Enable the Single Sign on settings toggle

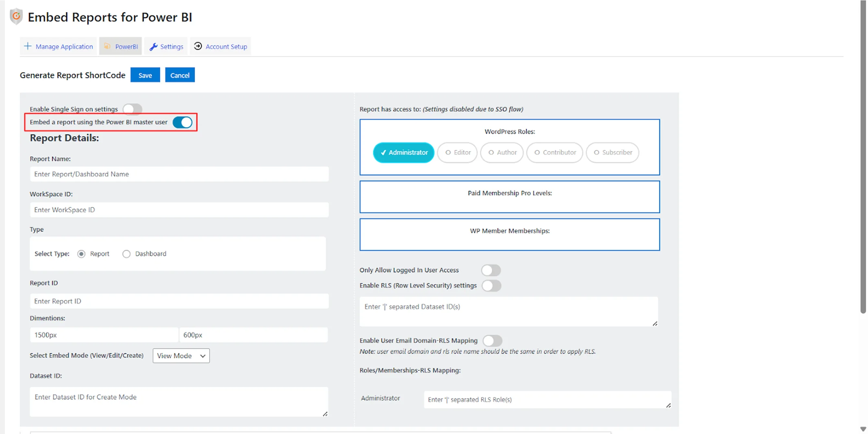click(x=132, y=109)
